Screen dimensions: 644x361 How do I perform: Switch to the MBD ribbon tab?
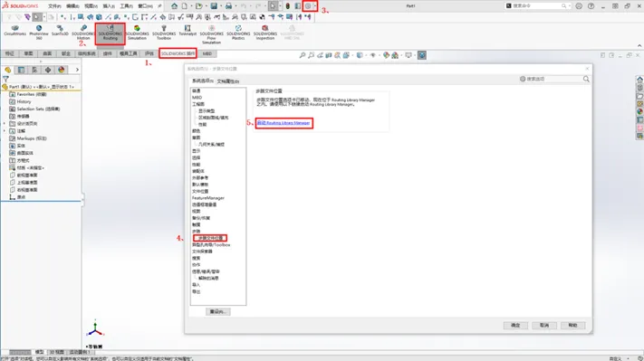click(207, 53)
